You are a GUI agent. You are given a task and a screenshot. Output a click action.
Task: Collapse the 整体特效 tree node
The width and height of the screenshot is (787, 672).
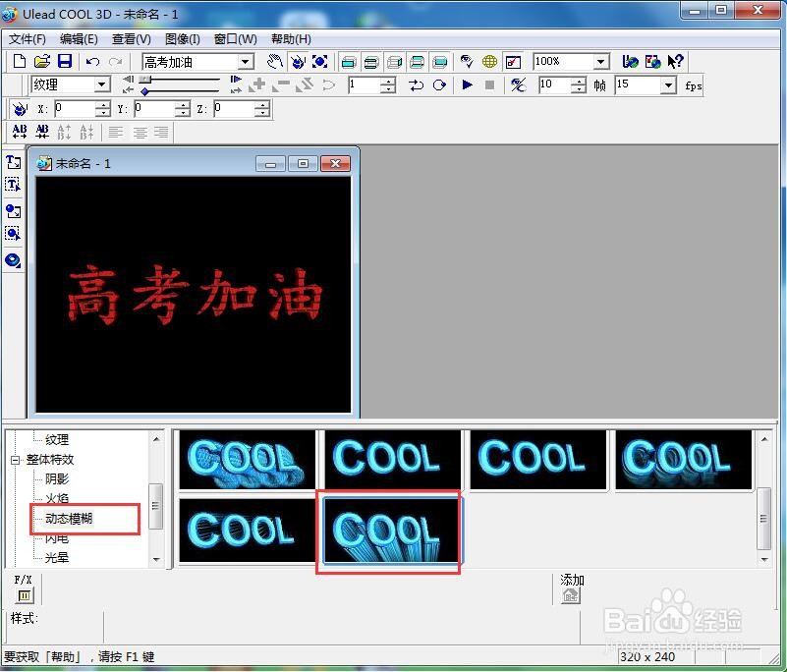(x=15, y=460)
